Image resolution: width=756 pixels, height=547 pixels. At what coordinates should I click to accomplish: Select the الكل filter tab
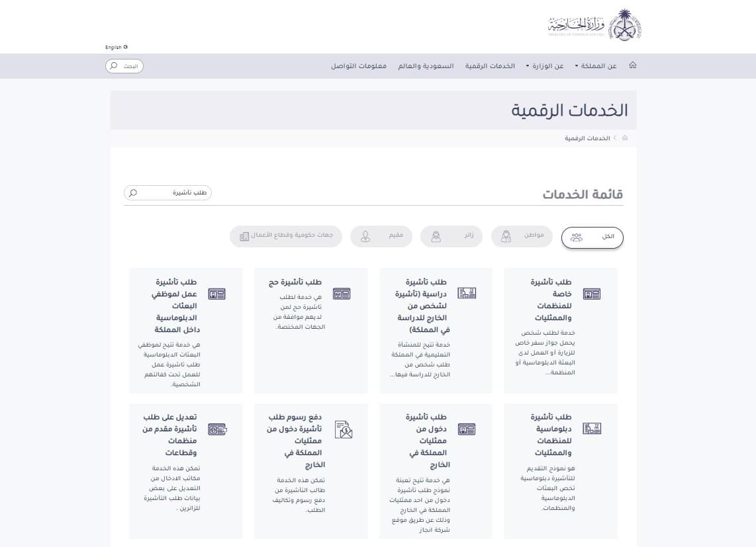pyautogui.click(x=592, y=237)
